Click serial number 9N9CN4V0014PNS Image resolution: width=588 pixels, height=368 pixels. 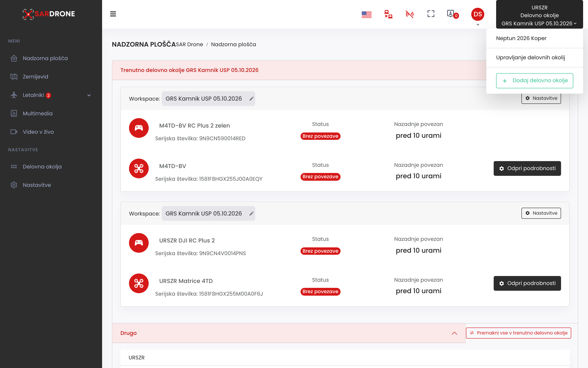click(222, 253)
